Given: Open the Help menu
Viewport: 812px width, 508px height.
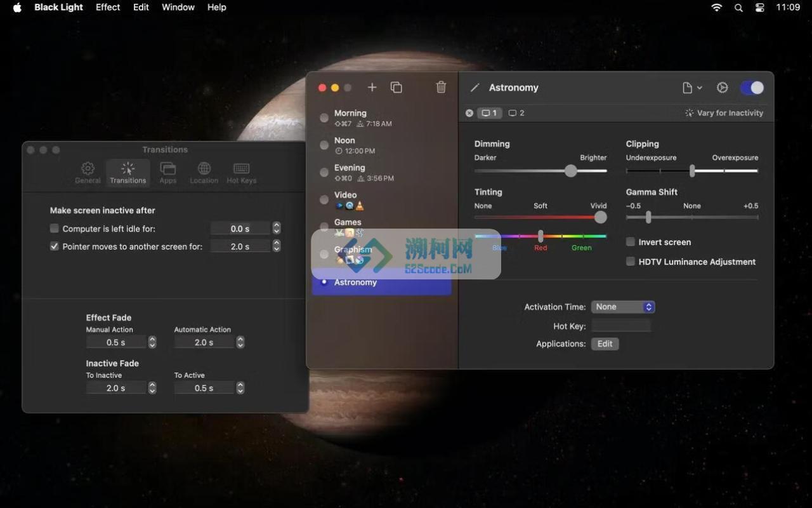Looking at the screenshot, I should (217, 7).
